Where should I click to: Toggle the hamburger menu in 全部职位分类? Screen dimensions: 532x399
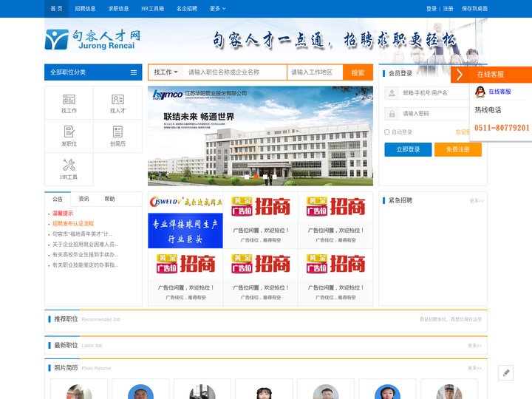coord(134,72)
